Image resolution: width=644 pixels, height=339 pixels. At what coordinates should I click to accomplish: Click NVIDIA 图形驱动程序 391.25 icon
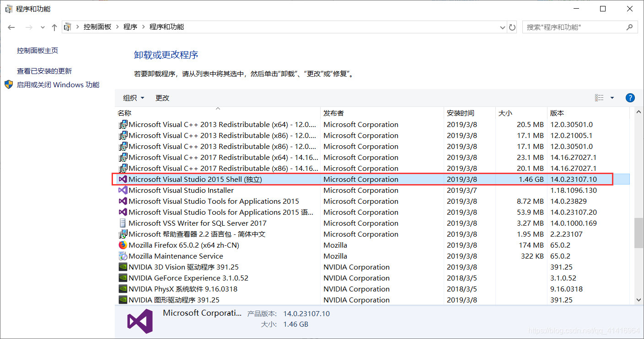pyautogui.click(x=123, y=300)
